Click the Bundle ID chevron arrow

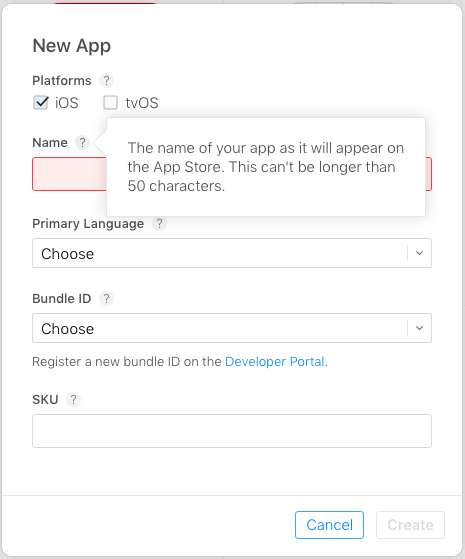419,328
